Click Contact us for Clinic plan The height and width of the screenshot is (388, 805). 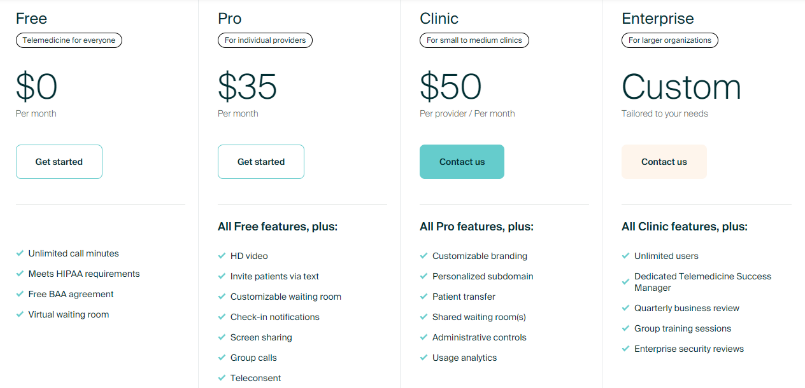coord(462,162)
